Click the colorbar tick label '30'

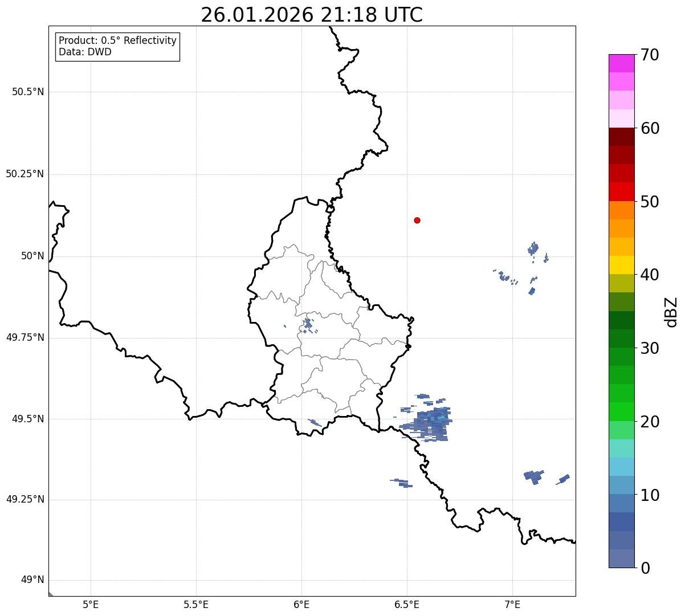click(650, 348)
